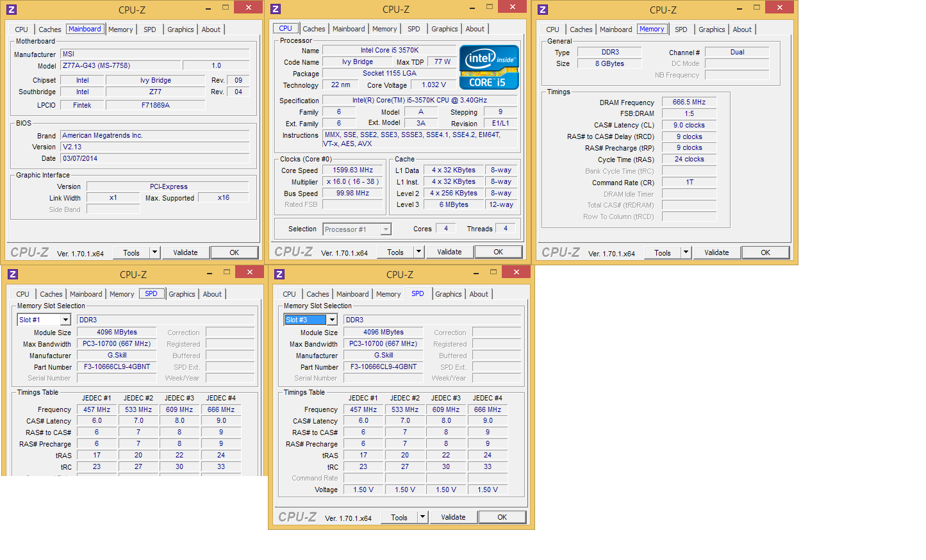Switch to the CPU tab in the Memory window

(552, 29)
